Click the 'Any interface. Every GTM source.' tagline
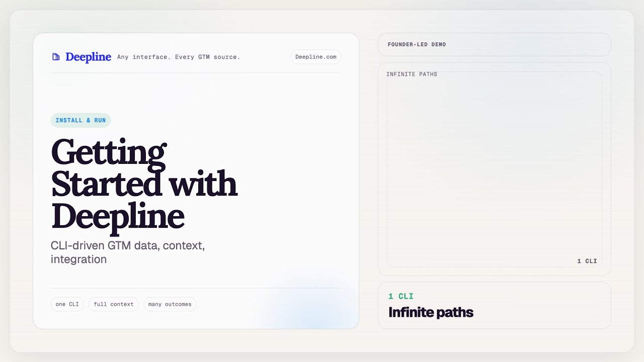This screenshot has width=644, height=362. [x=179, y=57]
